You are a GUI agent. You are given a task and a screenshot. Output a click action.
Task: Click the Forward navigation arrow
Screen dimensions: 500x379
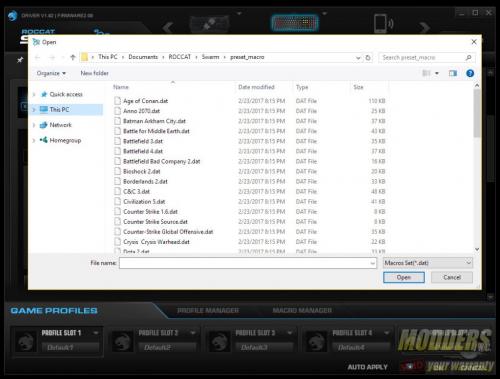coord(52,57)
